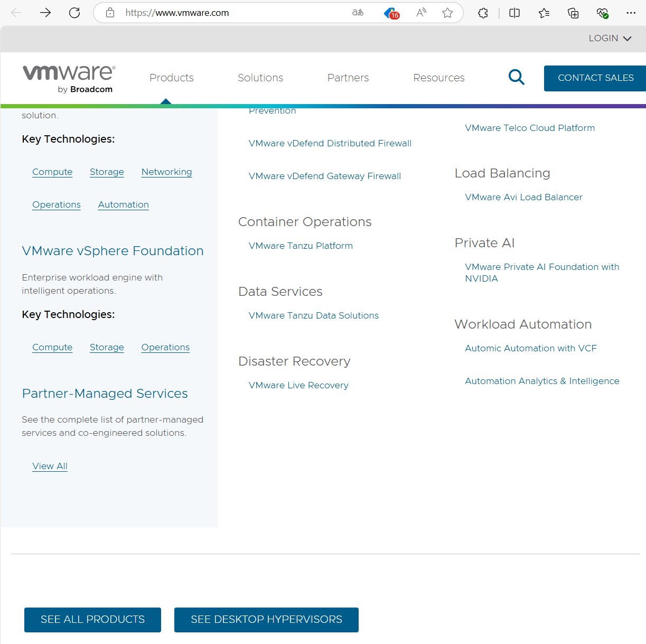Screen dimensions: 646x644
Task: Open VMware vDefend Gateway Firewall
Action: pos(325,176)
